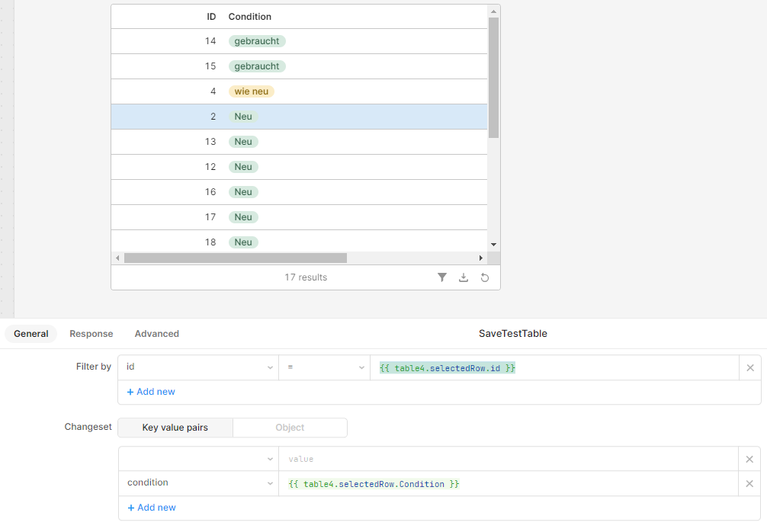Switch to the Response tab
The width and height of the screenshot is (767, 532).
(x=91, y=334)
